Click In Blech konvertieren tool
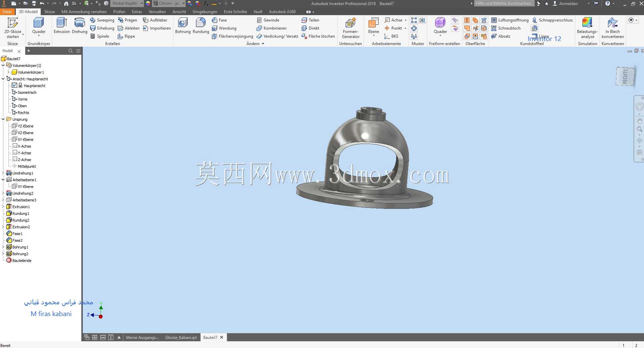The width and height of the screenshot is (644, 348). pos(613,28)
